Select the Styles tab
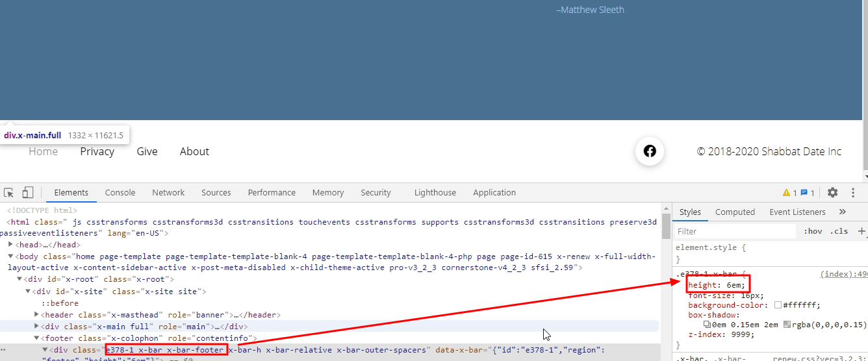The height and width of the screenshot is (361, 868). pos(690,212)
